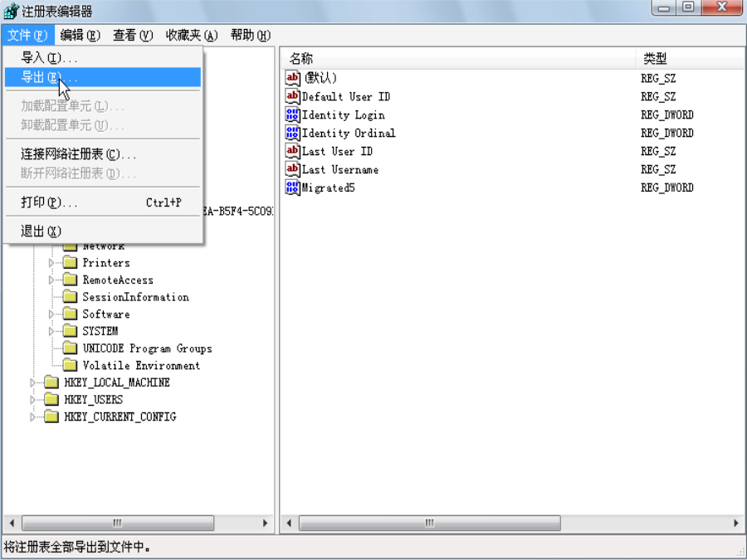Select the HKEY_LOCAL_MACHINE label
The image size is (747, 560).
[117, 382]
